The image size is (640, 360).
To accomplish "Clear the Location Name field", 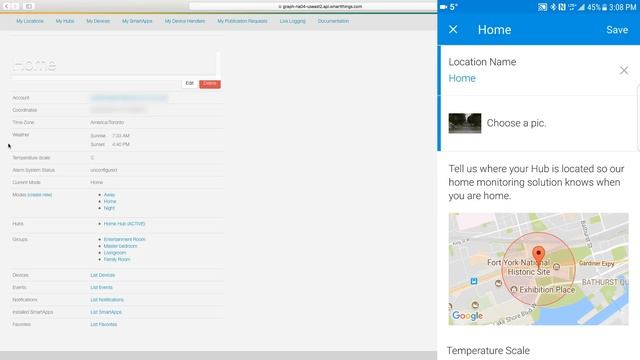I will pyautogui.click(x=624, y=70).
